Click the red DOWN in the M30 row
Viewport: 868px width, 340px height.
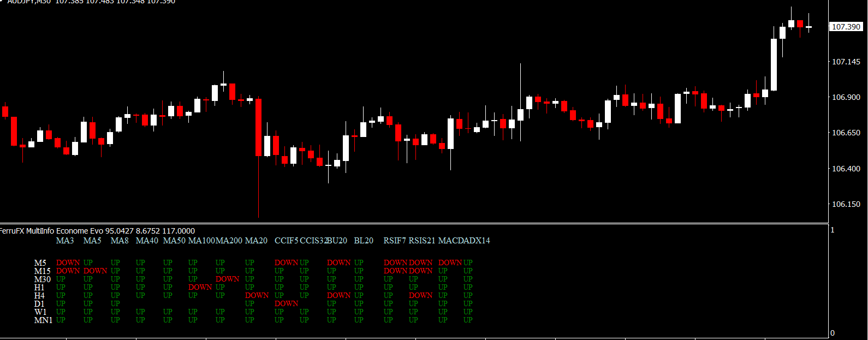click(x=228, y=279)
